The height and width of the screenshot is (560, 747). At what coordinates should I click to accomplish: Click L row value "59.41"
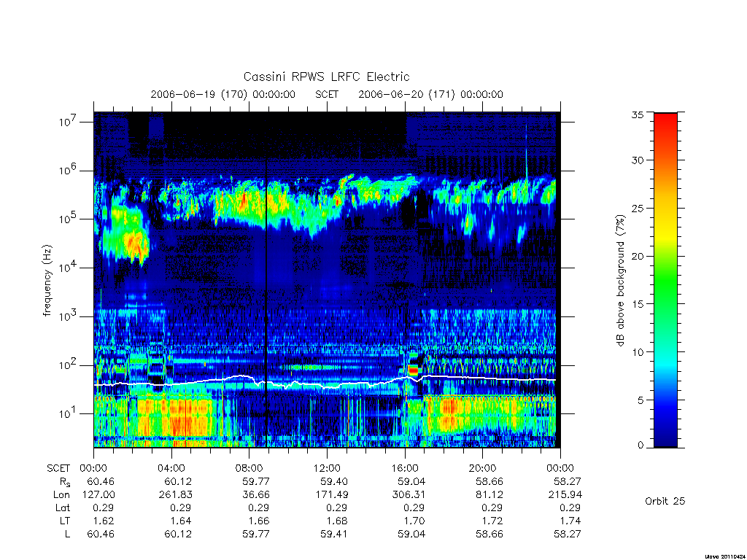pos(333,534)
